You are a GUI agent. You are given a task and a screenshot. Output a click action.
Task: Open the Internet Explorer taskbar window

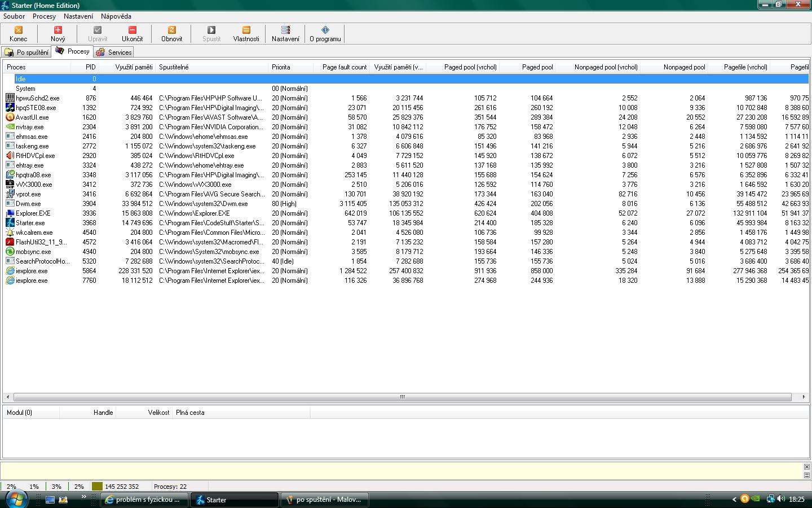[145, 500]
